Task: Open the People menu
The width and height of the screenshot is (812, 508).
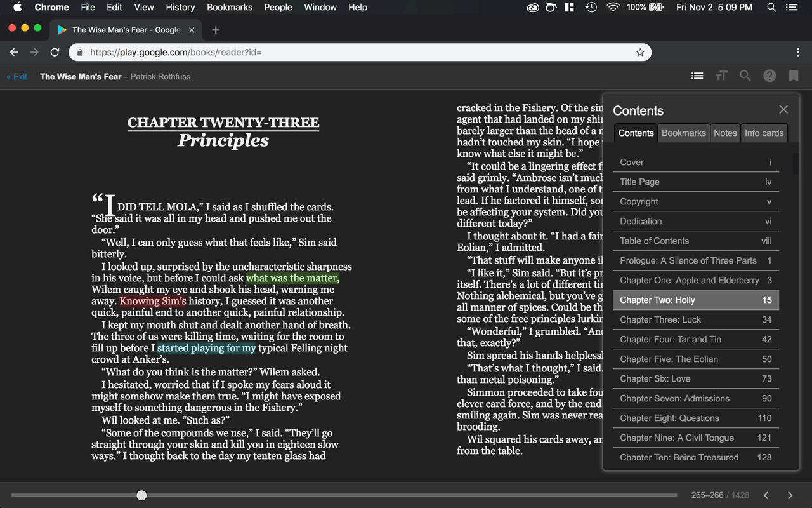Action: tap(278, 7)
